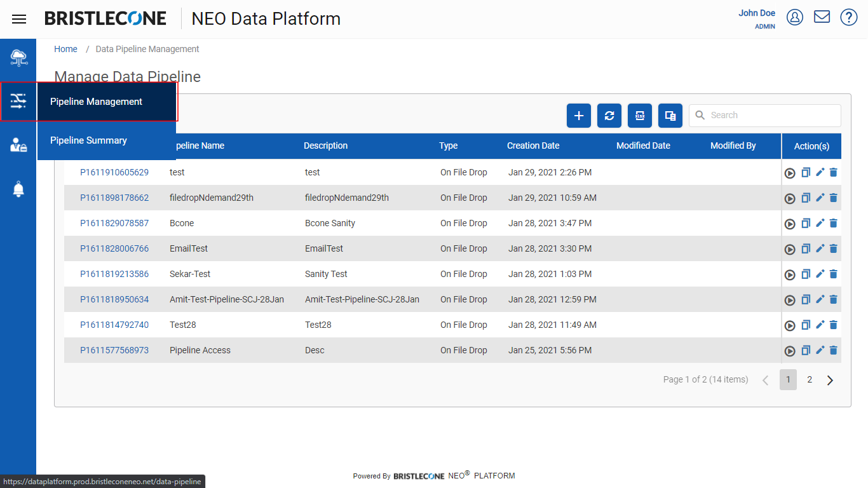The height and width of the screenshot is (488, 868).
Task: Delete the Pipeline Access pipeline
Action: coord(834,350)
